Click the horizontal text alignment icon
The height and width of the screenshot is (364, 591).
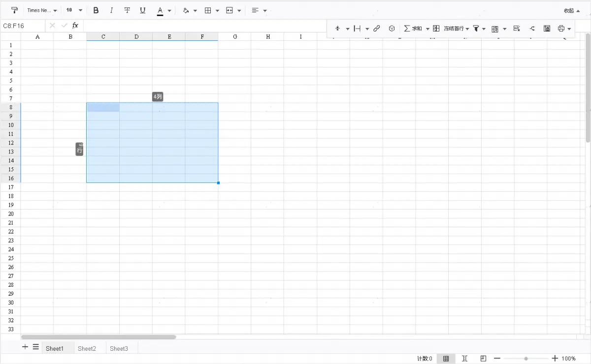[255, 10]
